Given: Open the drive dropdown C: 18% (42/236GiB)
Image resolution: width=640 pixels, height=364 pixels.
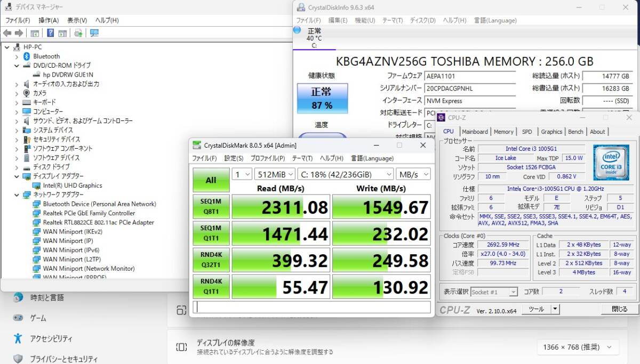Looking at the screenshot, I should point(345,174).
